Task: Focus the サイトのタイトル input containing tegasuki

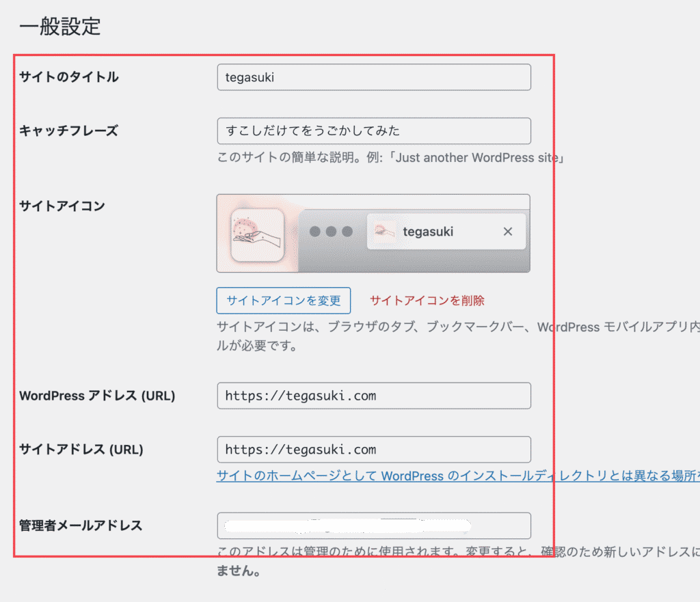Action: pyautogui.click(x=373, y=77)
